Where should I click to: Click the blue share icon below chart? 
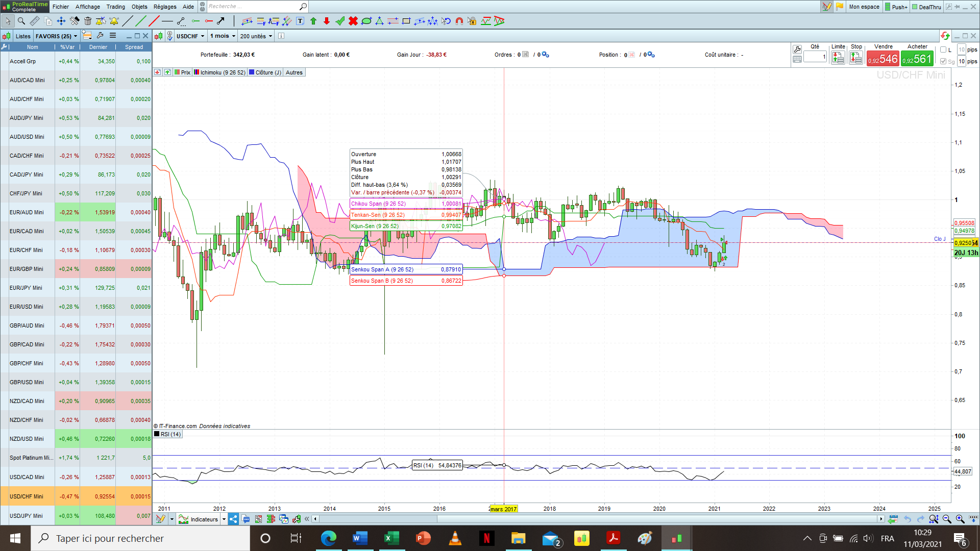tap(233, 519)
